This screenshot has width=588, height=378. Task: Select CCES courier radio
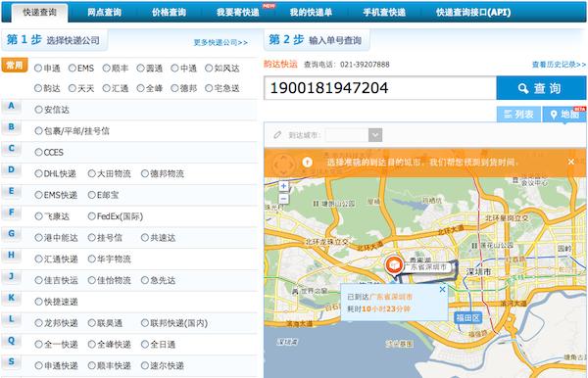(38, 153)
